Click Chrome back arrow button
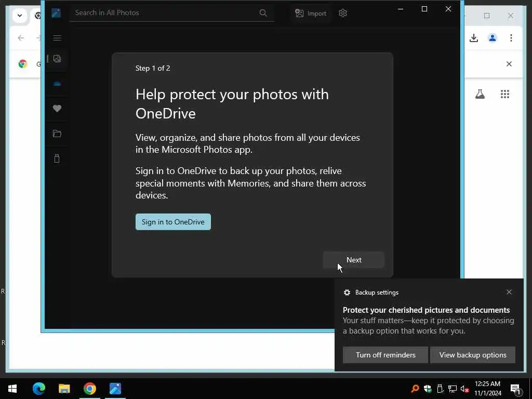 [x=21, y=38]
